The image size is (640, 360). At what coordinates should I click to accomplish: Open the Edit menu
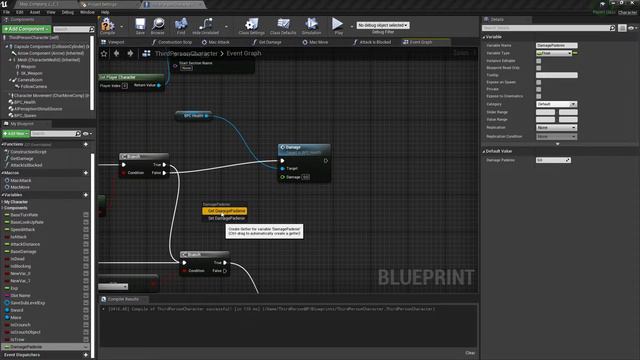[x=20, y=12]
